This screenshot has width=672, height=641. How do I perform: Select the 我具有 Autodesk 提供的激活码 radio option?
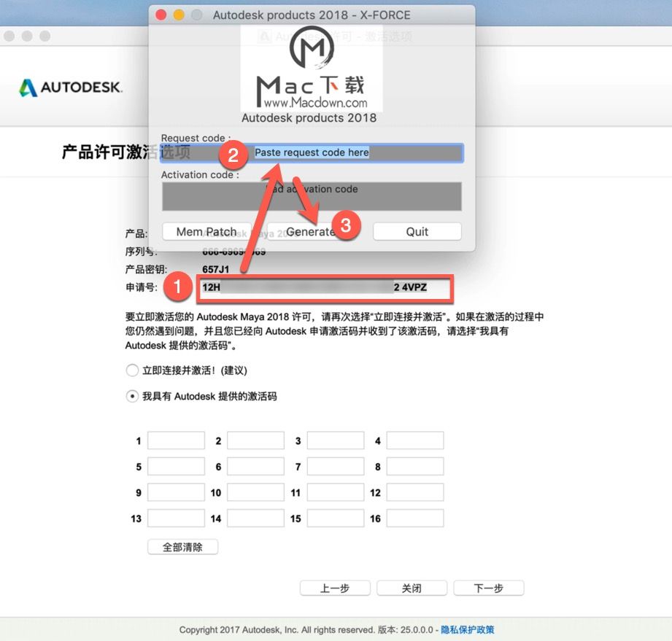132,396
